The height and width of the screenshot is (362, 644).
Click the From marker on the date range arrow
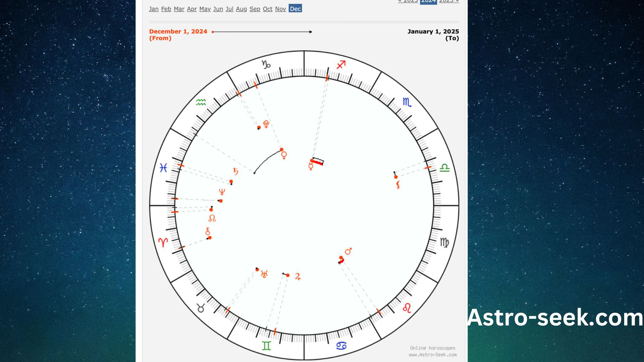pyautogui.click(x=212, y=32)
